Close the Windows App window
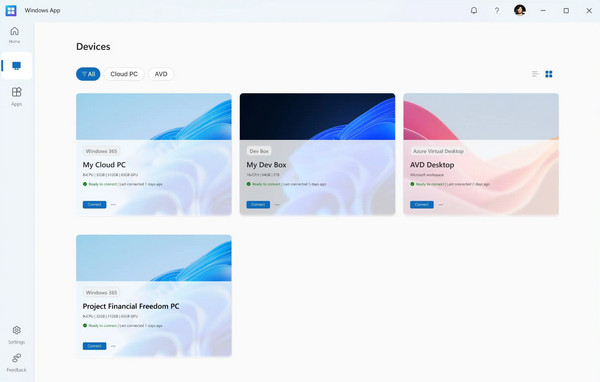Viewport: 600px width, 382px height. pos(589,11)
